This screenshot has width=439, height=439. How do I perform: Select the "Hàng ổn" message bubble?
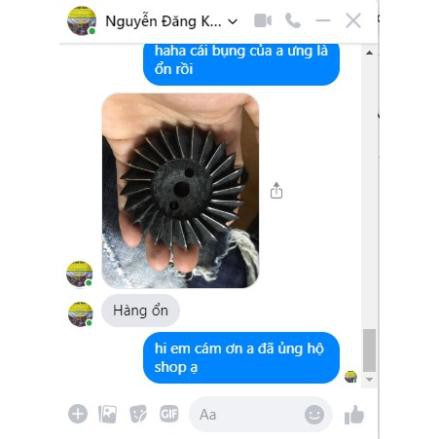point(140,310)
